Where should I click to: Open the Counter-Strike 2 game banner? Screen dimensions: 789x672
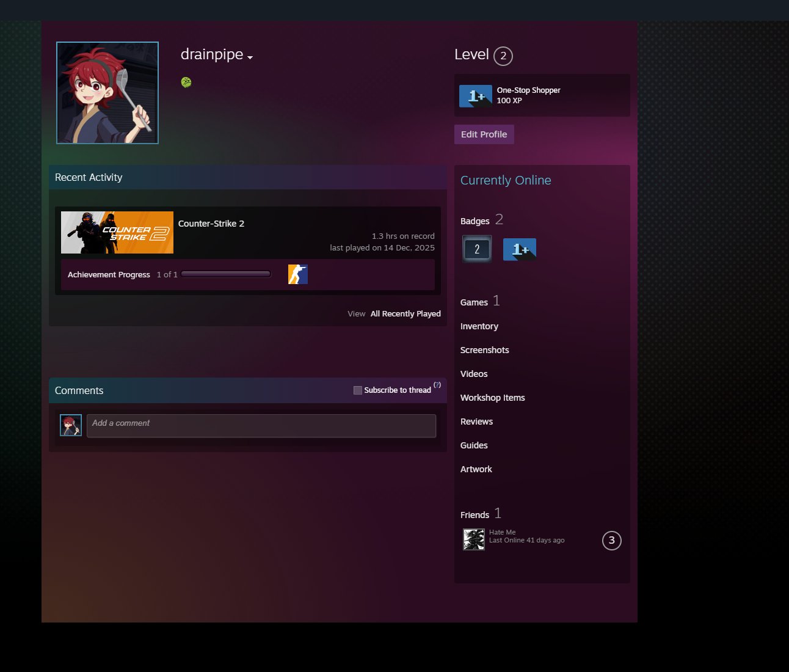click(117, 232)
